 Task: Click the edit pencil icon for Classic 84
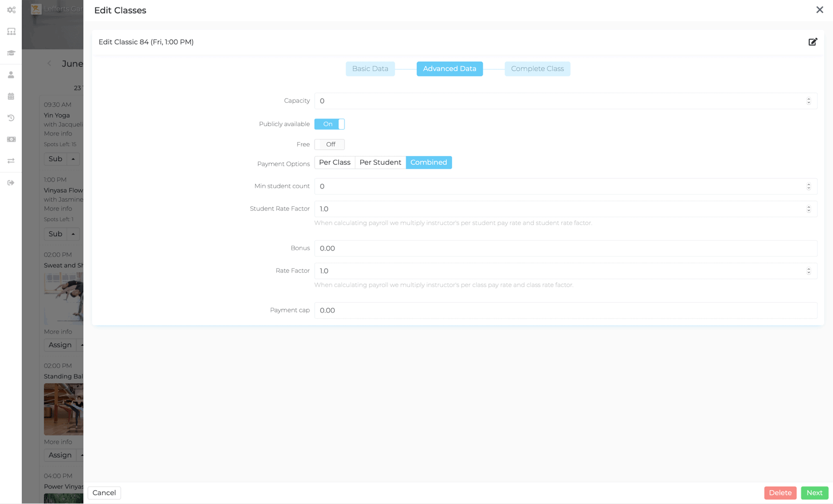[813, 42]
